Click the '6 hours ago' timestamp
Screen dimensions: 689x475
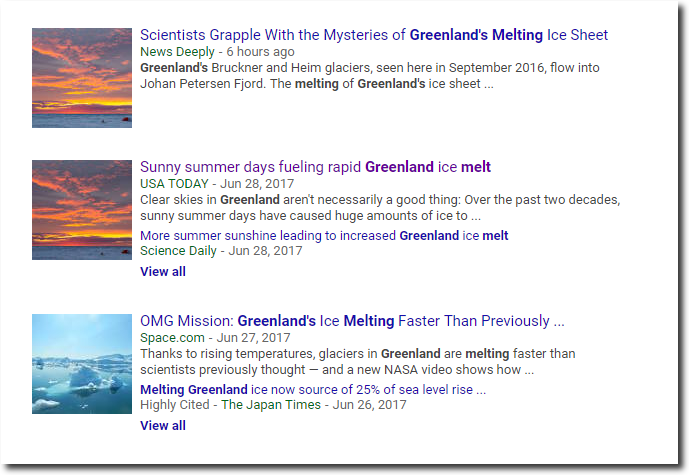click(x=260, y=52)
